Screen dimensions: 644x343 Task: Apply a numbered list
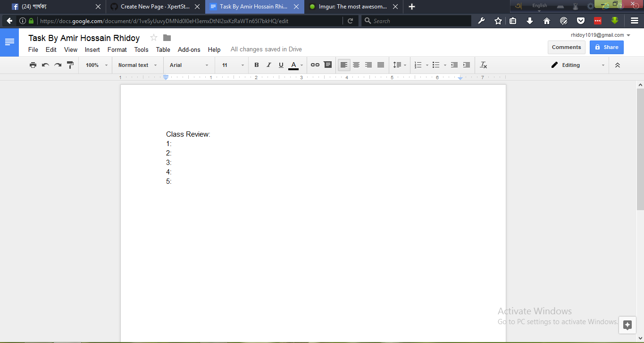pos(418,65)
